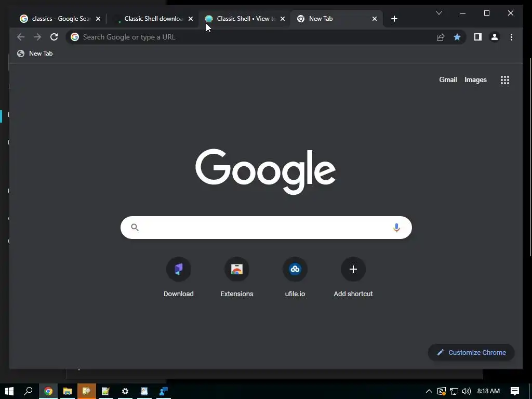Close the New Tab tab
532x399 pixels.
click(375, 19)
